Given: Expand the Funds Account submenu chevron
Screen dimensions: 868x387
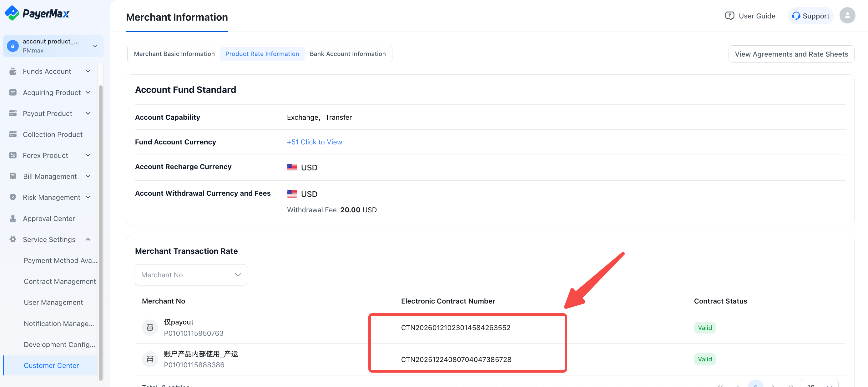Looking at the screenshot, I should 88,71.
